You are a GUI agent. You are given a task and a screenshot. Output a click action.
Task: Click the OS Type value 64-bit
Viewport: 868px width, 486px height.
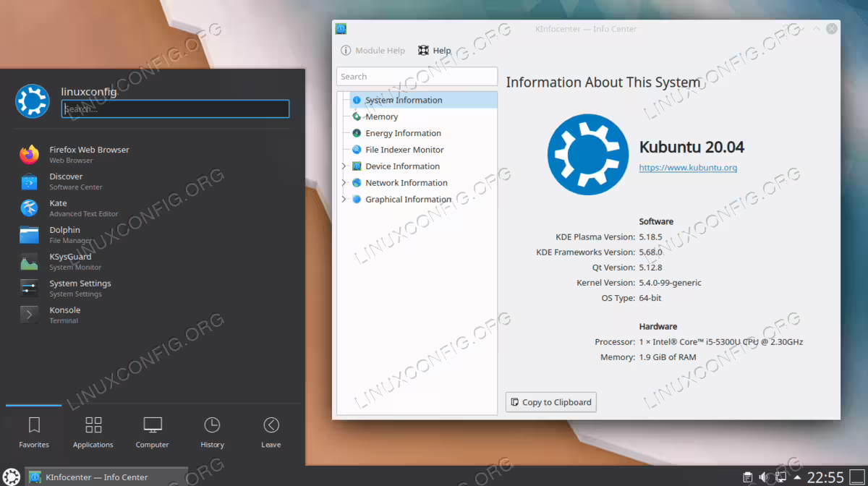click(650, 298)
